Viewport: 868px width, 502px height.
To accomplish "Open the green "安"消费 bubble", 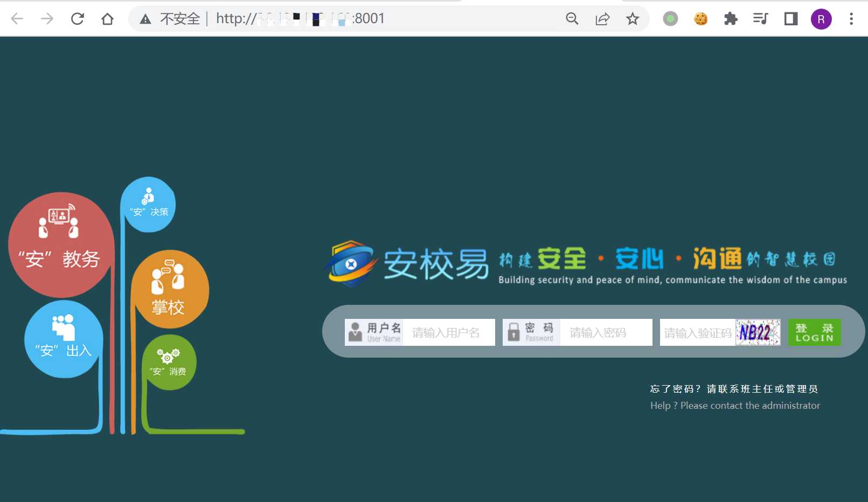I will (x=169, y=362).
